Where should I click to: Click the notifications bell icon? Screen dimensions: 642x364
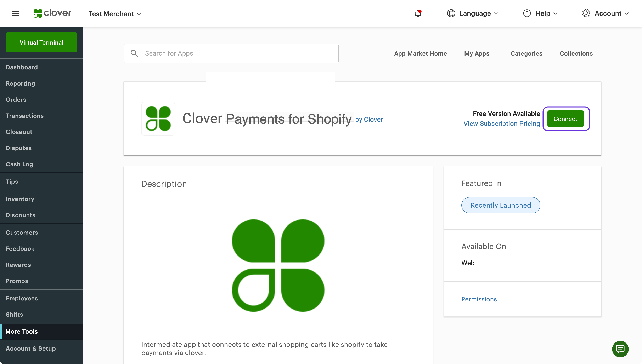418,13
